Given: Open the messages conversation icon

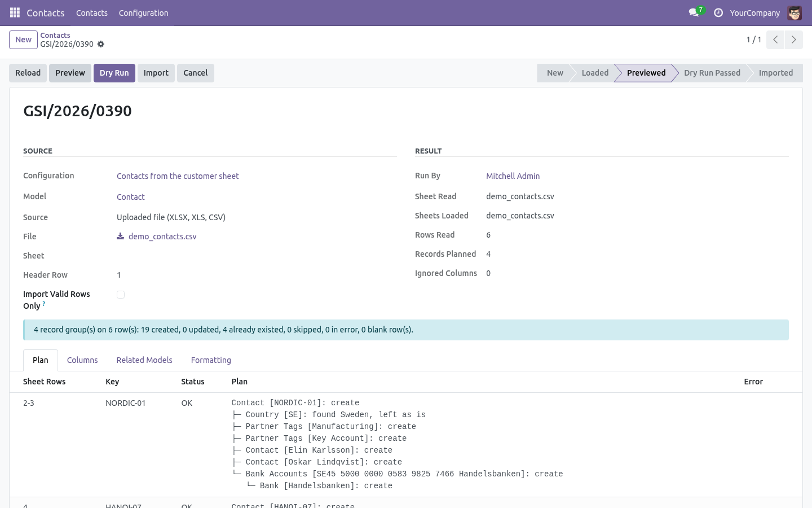Looking at the screenshot, I should (694, 12).
